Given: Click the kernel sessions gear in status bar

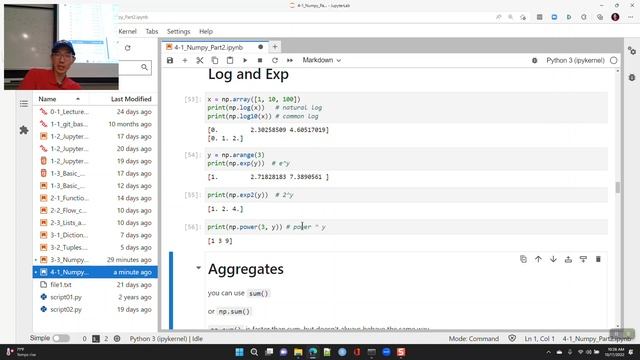Looking at the screenshot, I should coord(117,338).
